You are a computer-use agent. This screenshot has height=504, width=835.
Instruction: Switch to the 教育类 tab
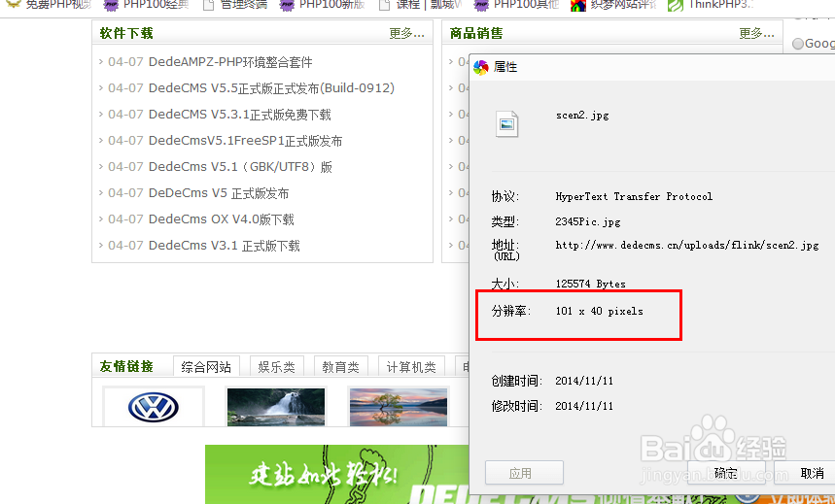(x=340, y=367)
